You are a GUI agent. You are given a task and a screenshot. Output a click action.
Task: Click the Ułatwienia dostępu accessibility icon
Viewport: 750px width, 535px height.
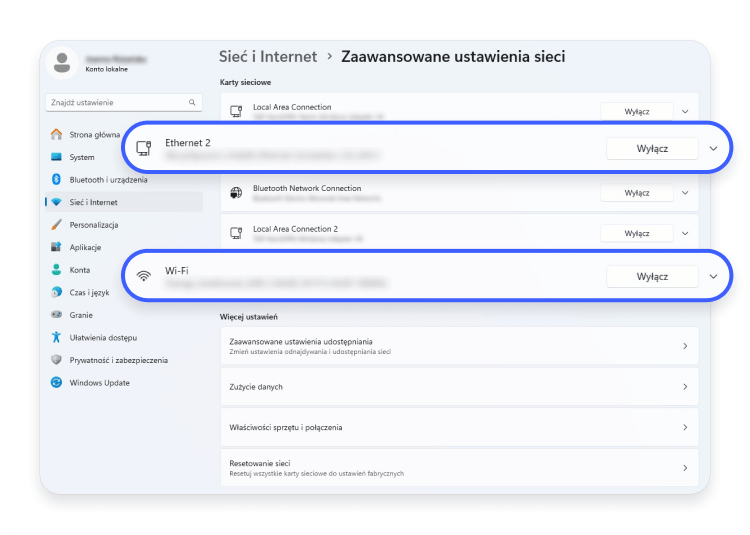56,337
